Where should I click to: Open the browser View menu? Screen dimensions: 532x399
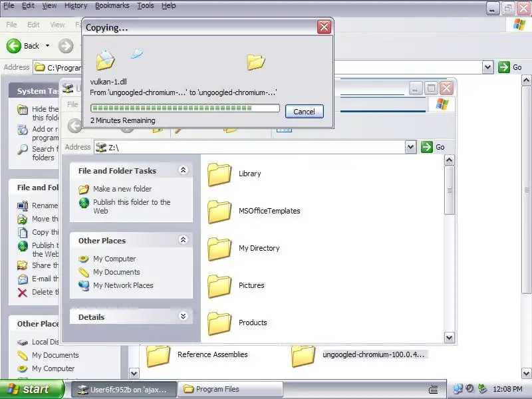pyautogui.click(x=49, y=5)
